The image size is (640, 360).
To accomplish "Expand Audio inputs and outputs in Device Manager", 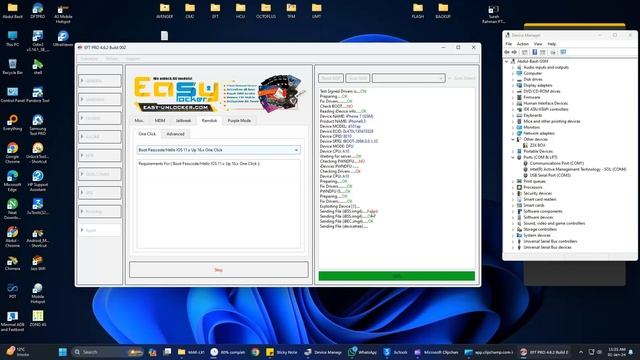I will (x=513, y=67).
